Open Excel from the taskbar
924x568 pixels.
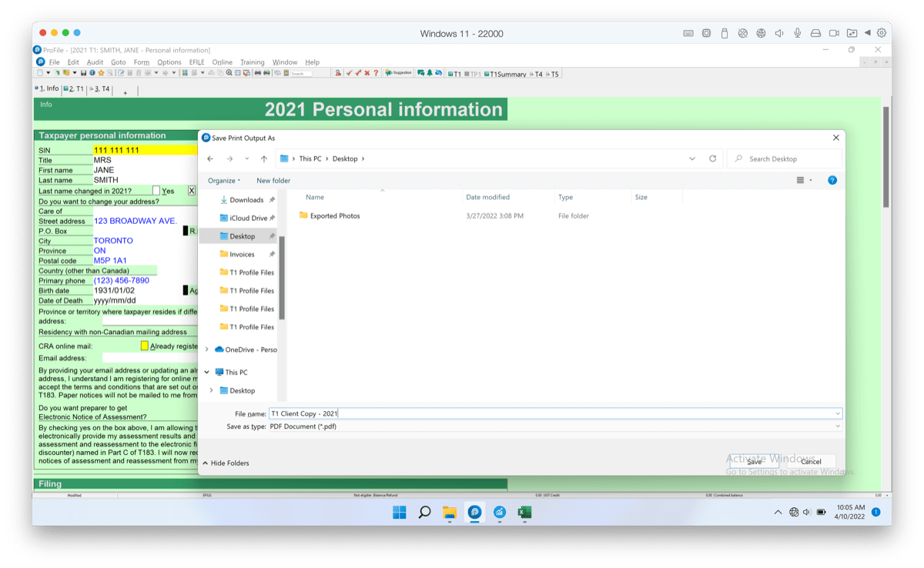coord(524,512)
